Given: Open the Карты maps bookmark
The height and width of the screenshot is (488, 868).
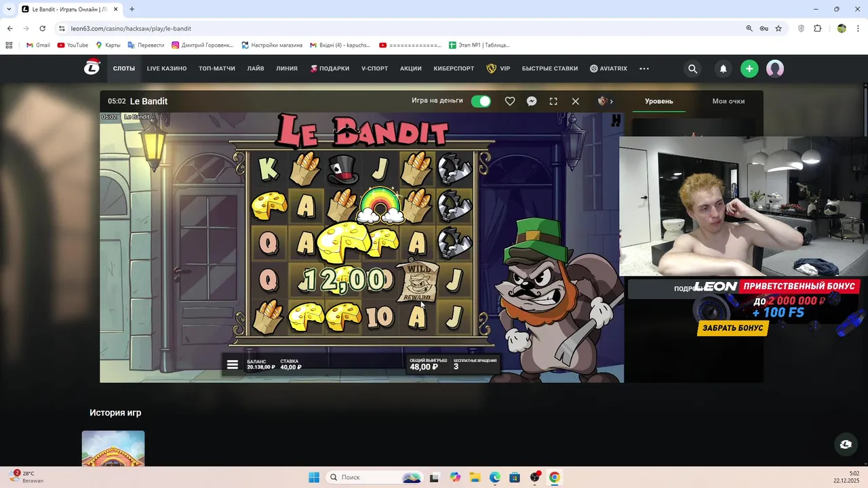Looking at the screenshot, I should 108,45.
